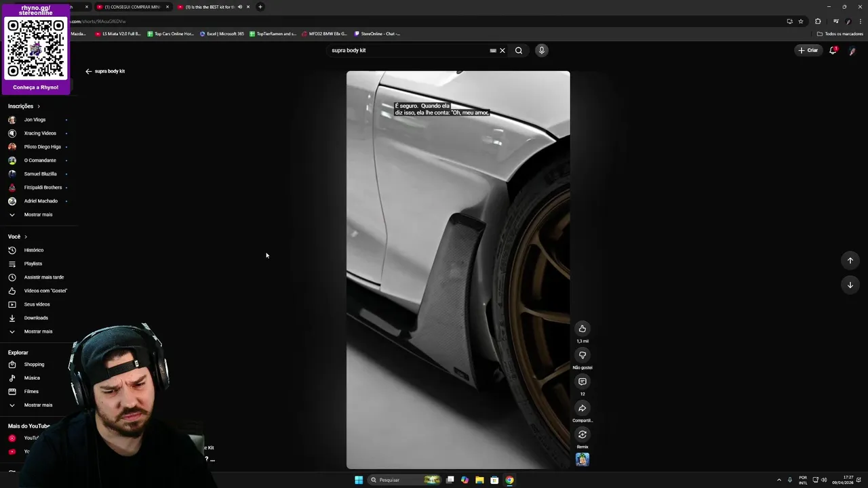868x488 pixels.
Task: Open the comments icon showing 12
Action: click(x=582, y=382)
